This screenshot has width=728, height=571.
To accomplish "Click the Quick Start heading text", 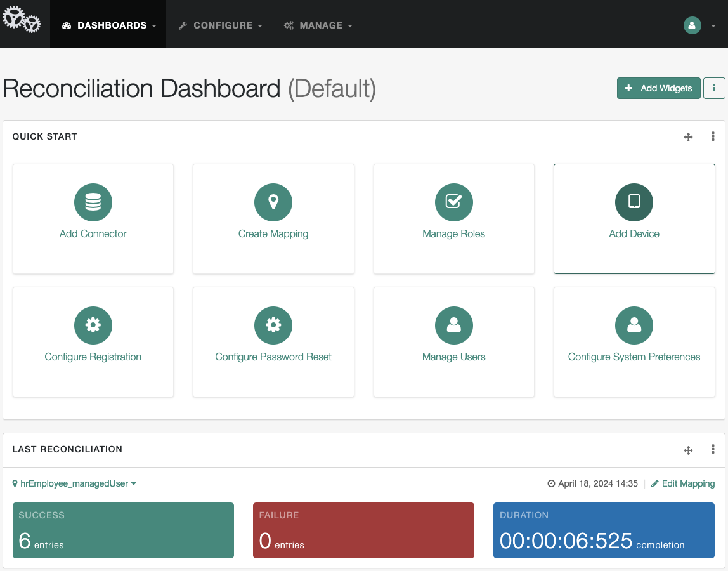I will (44, 136).
